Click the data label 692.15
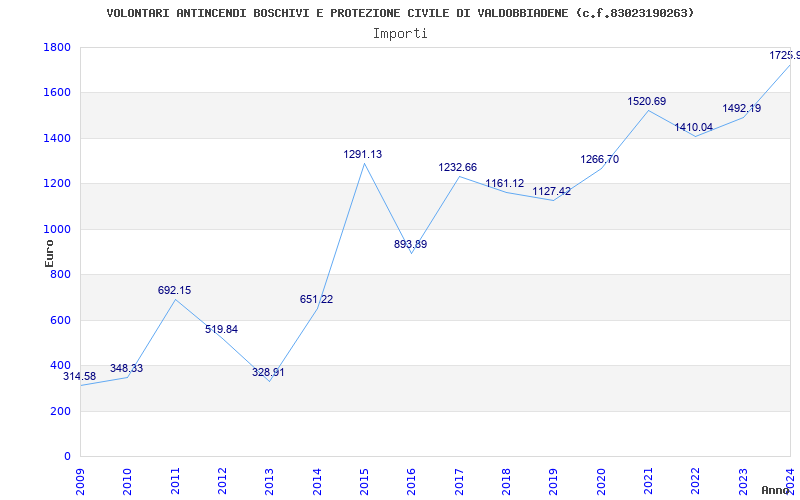Image resolution: width=800 pixels, height=500 pixels. click(174, 290)
